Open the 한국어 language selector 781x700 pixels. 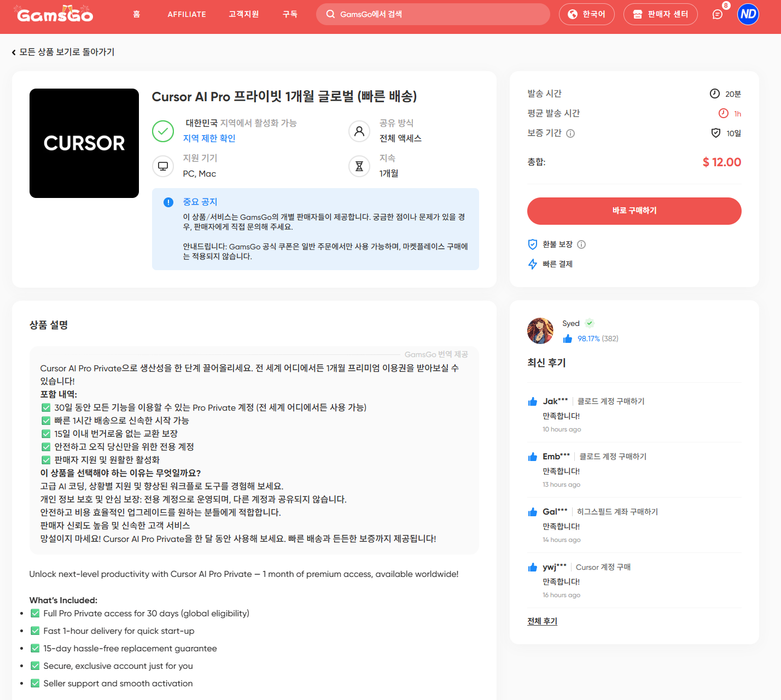pyautogui.click(x=586, y=14)
